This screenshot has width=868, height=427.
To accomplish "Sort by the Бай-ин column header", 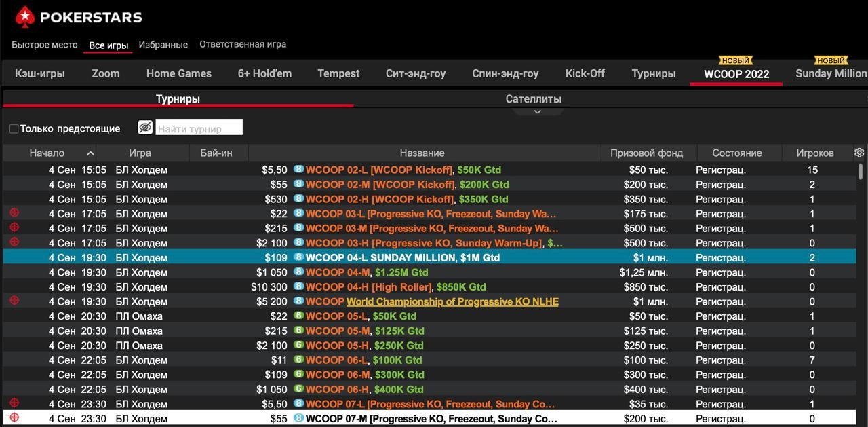I will tap(216, 153).
